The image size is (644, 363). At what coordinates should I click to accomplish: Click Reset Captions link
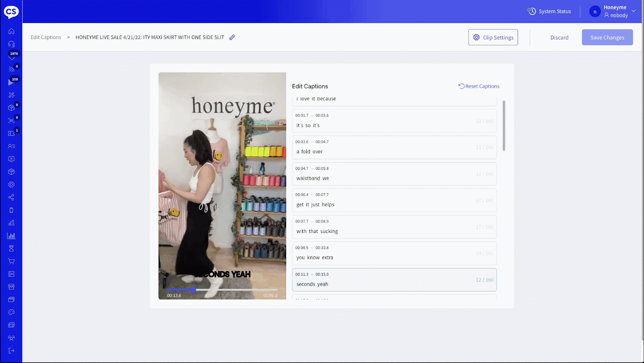(479, 86)
